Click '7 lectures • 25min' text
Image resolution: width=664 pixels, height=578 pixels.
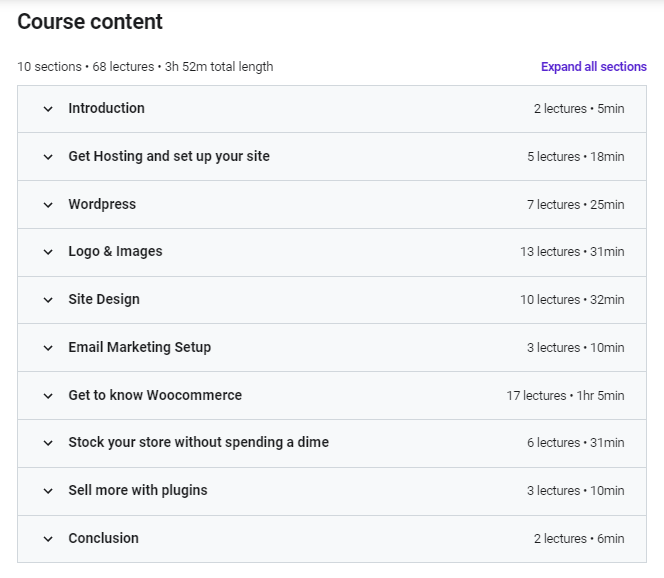click(575, 205)
